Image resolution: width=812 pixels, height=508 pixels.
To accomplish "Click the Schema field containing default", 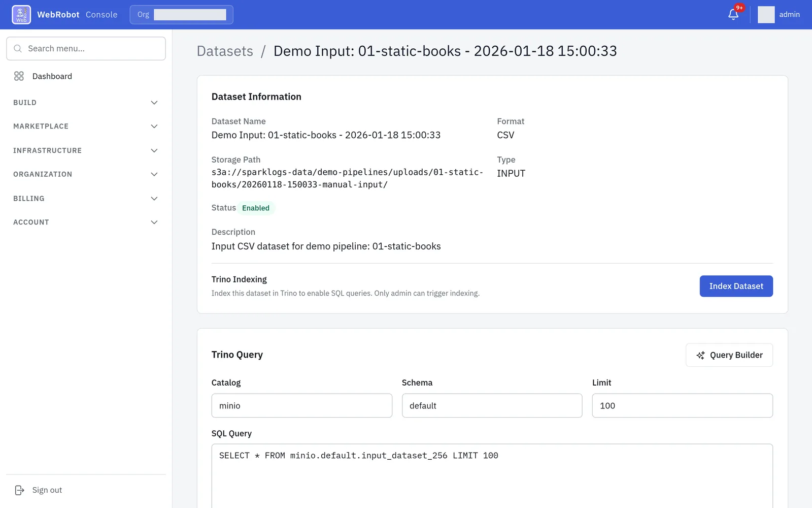I will click(x=492, y=406).
